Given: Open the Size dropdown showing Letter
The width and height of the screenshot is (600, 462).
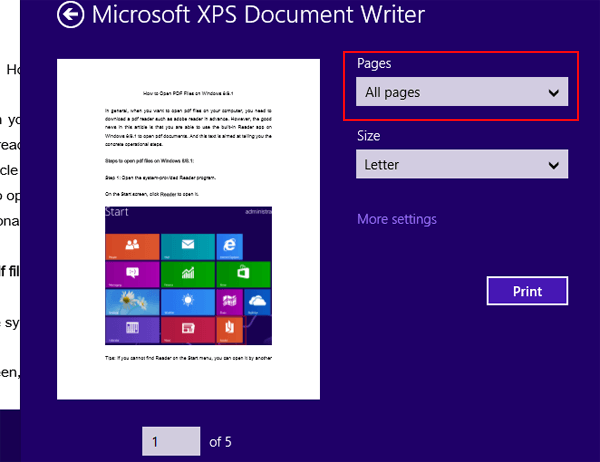Looking at the screenshot, I should 462,164.
